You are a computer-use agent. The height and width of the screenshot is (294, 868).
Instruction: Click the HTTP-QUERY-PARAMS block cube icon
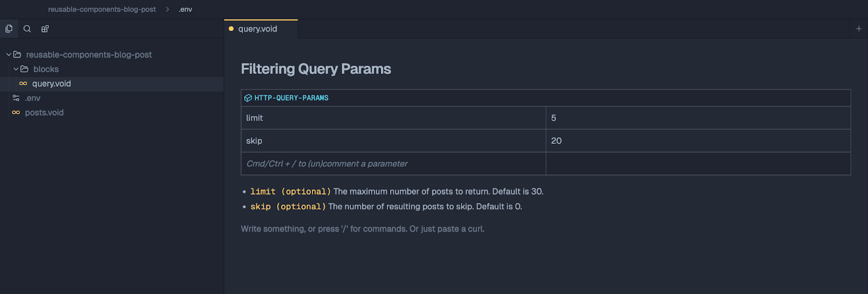tap(248, 98)
